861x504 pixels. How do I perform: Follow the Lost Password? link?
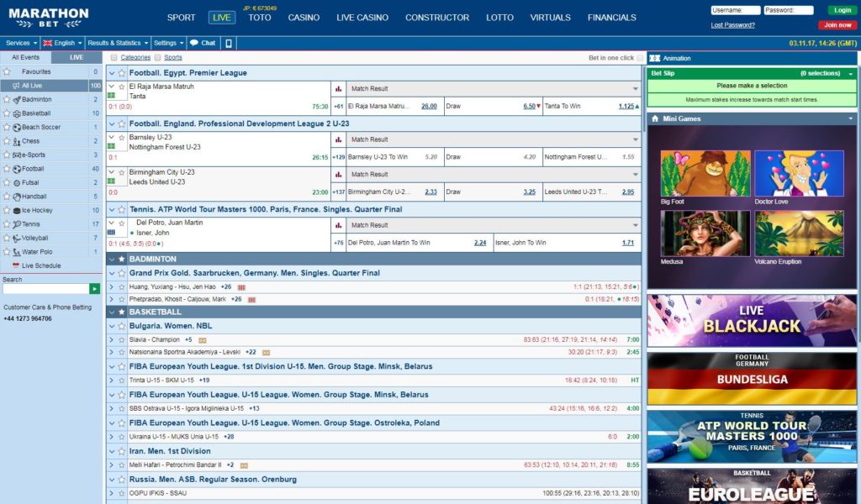coord(732,25)
